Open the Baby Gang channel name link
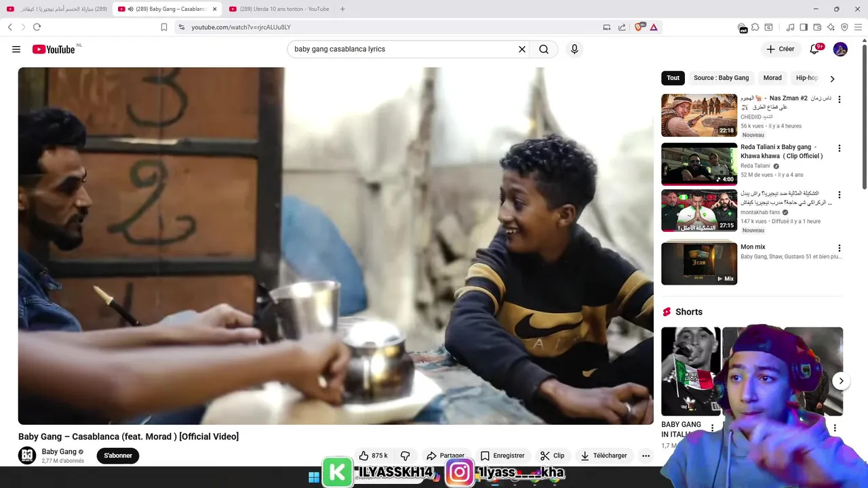The width and height of the screenshot is (868, 488). [59, 451]
